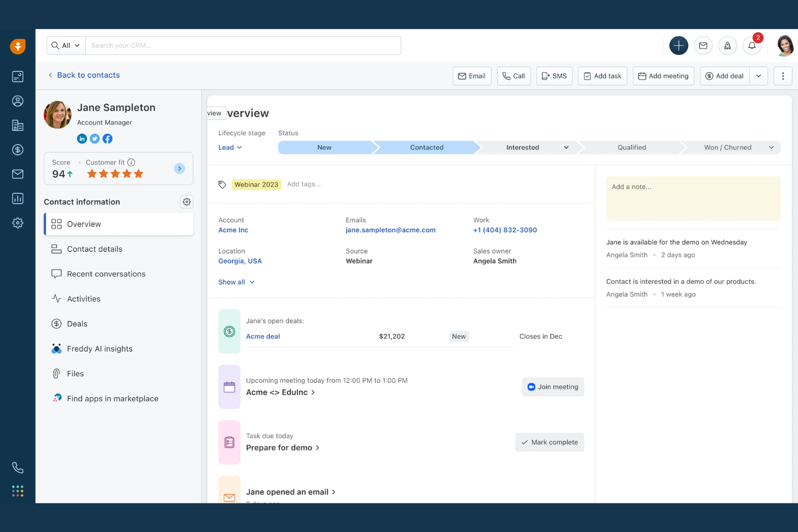798x532 pixels.
Task: Open Jane's Facebook profile icon
Action: 108,139
